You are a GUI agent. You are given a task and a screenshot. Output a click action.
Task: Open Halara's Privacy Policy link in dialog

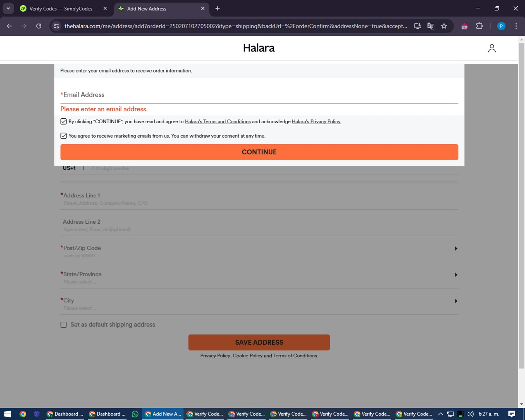[316, 121]
